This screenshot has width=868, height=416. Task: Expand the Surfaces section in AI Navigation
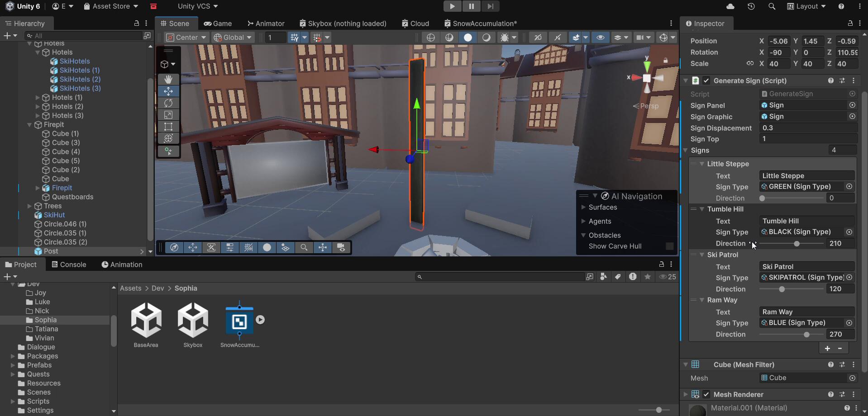583,207
